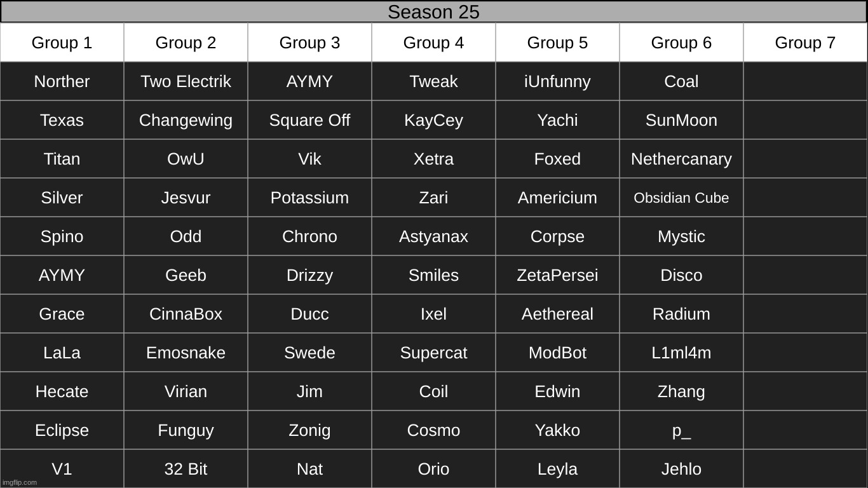Select the Group 4 column header
Image resolution: width=868 pixels, height=488 pixels.
click(x=433, y=43)
